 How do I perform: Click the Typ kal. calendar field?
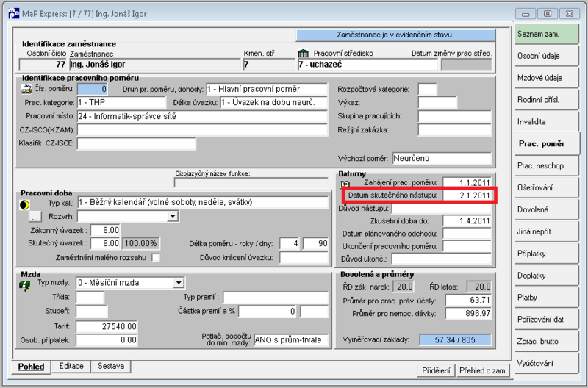coord(203,202)
